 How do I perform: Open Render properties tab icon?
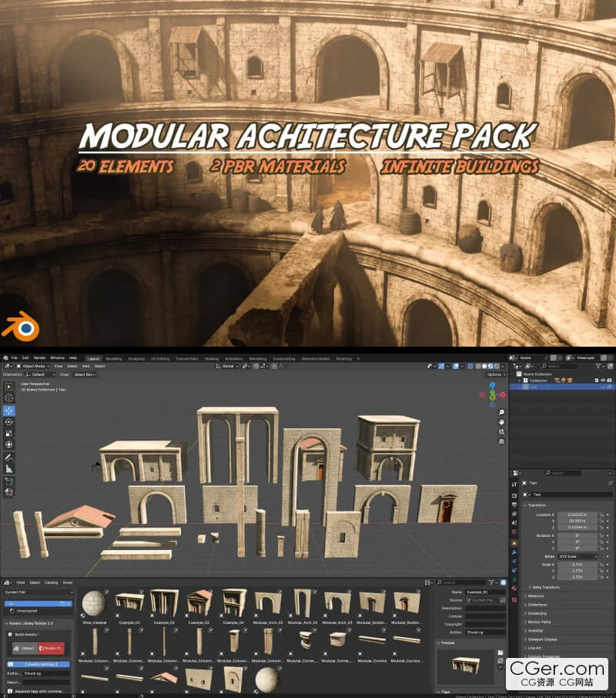point(514,495)
